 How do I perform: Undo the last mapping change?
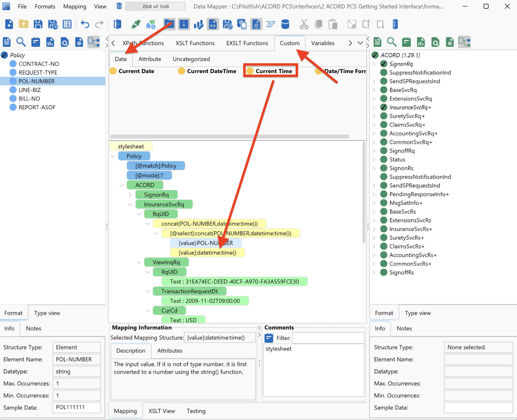pyautogui.click(x=85, y=24)
